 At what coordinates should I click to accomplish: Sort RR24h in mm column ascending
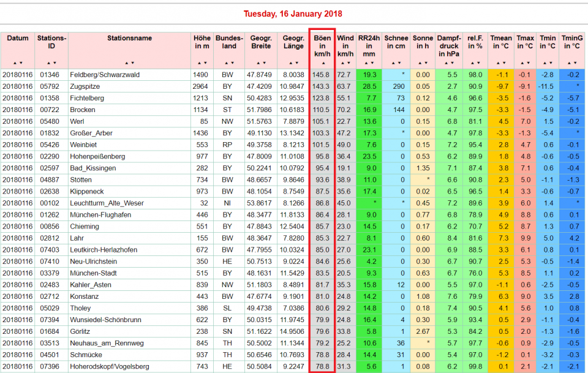[366, 63]
